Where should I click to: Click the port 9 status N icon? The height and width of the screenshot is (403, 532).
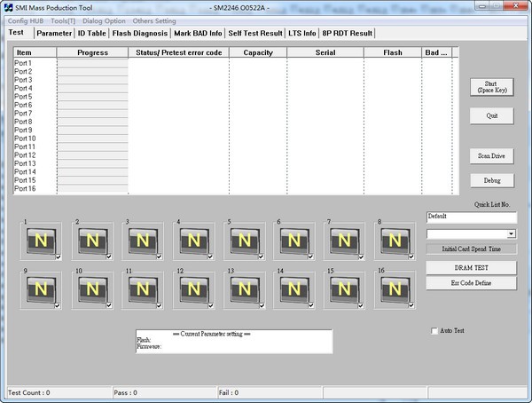click(41, 289)
